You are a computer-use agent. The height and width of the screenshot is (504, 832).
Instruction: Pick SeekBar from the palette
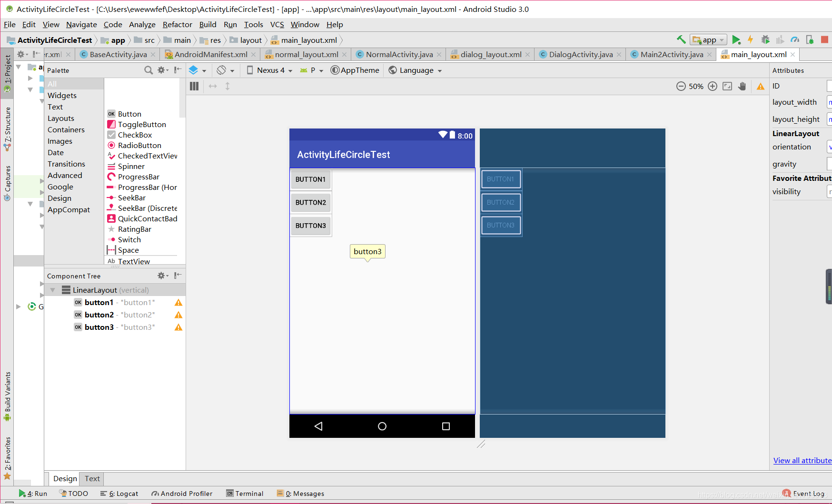point(131,198)
